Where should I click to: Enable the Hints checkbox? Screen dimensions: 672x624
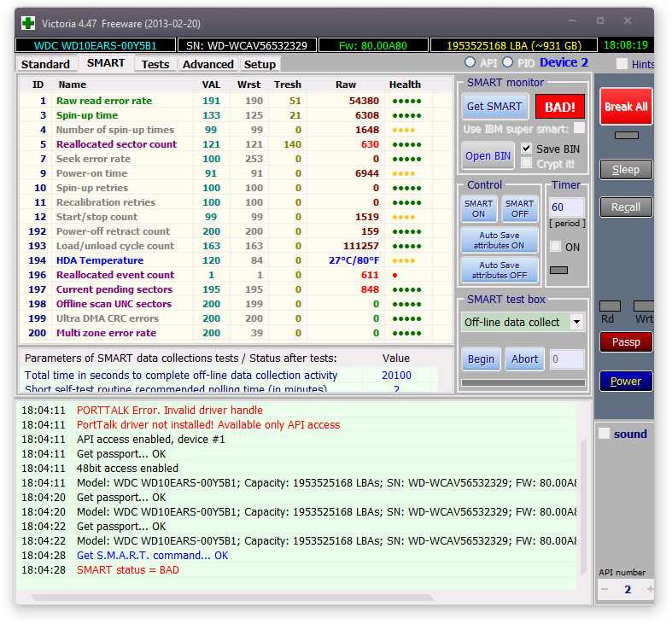pos(622,64)
